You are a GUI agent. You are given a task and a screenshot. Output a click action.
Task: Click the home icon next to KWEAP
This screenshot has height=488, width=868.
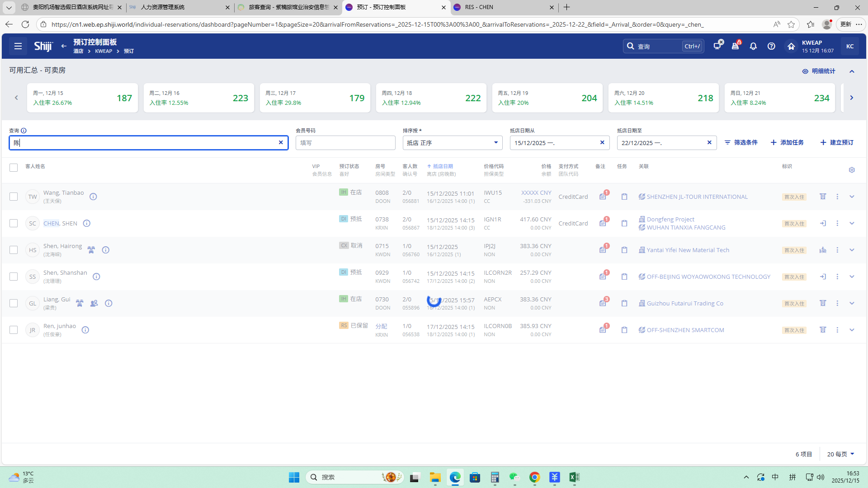(791, 46)
